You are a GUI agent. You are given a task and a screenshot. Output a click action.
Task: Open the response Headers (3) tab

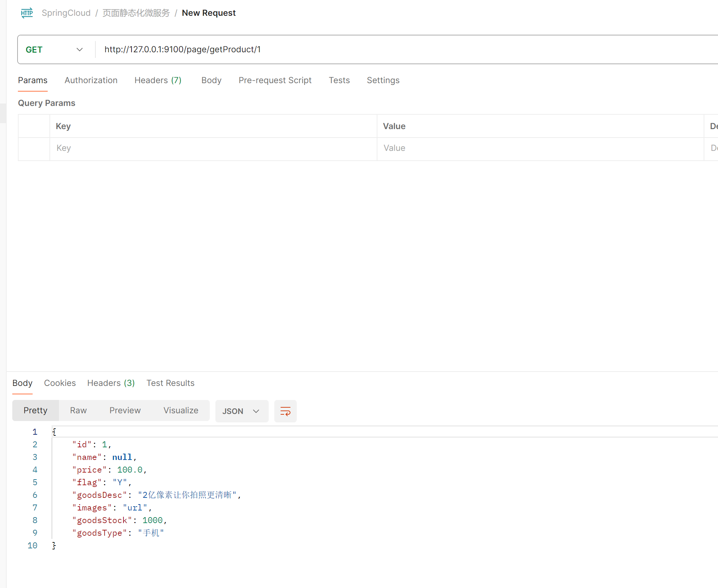tap(111, 383)
